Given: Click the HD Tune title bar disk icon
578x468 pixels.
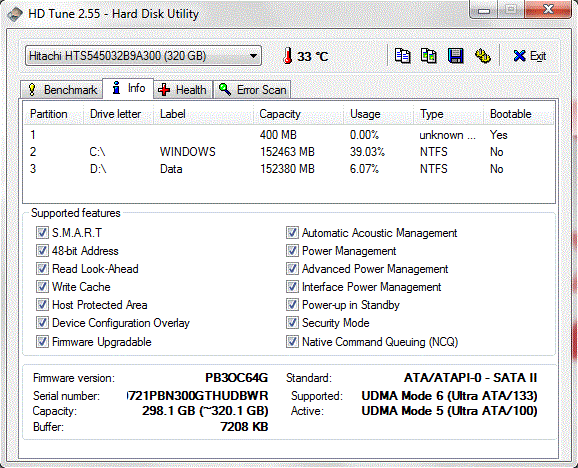Looking at the screenshot, I should (x=15, y=14).
